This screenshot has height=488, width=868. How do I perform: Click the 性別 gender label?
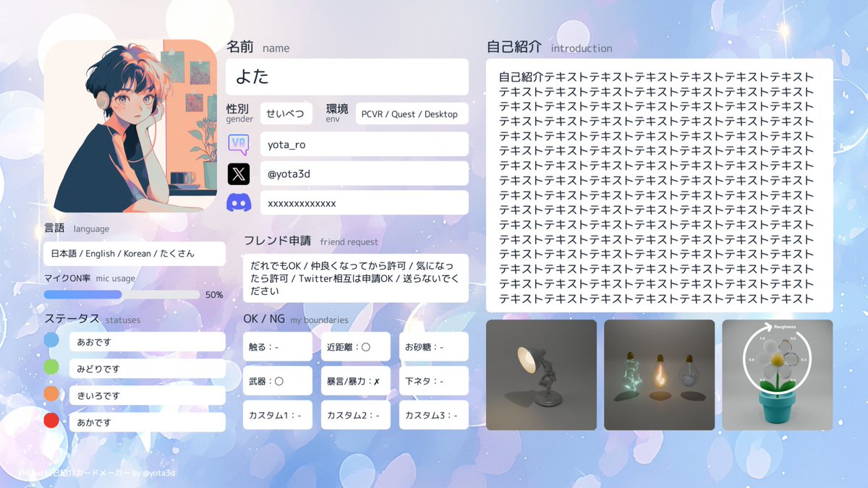coord(240,113)
